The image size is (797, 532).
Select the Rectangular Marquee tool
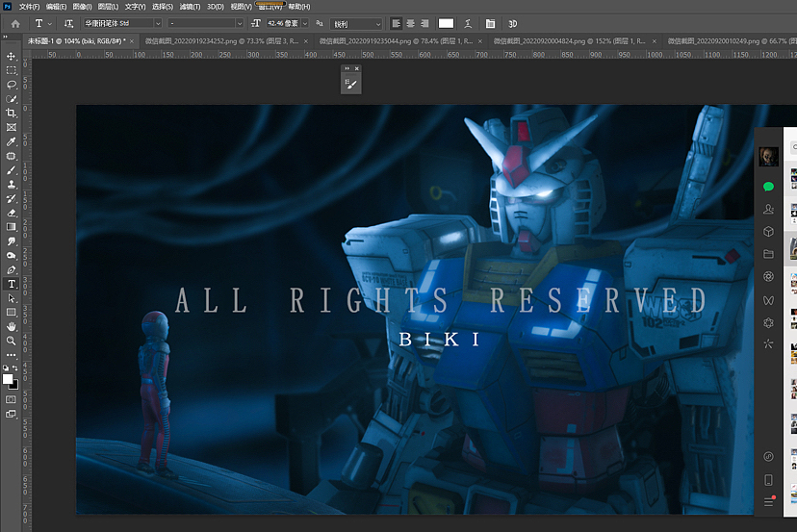12,70
